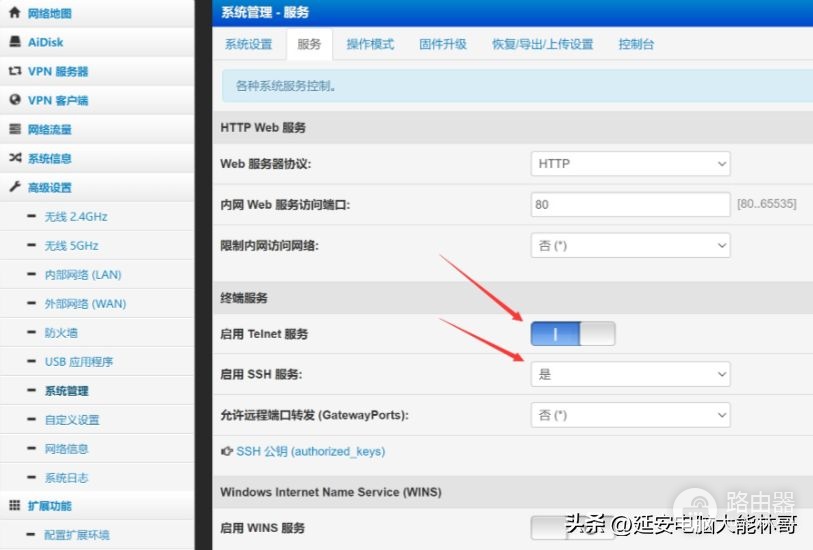Click the shuffle icon next to 系统信息
This screenshot has height=550, width=813.
pos(15,158)
